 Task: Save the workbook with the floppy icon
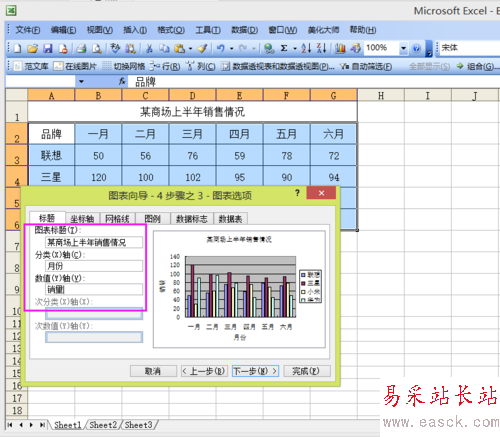tap(48, 49)
